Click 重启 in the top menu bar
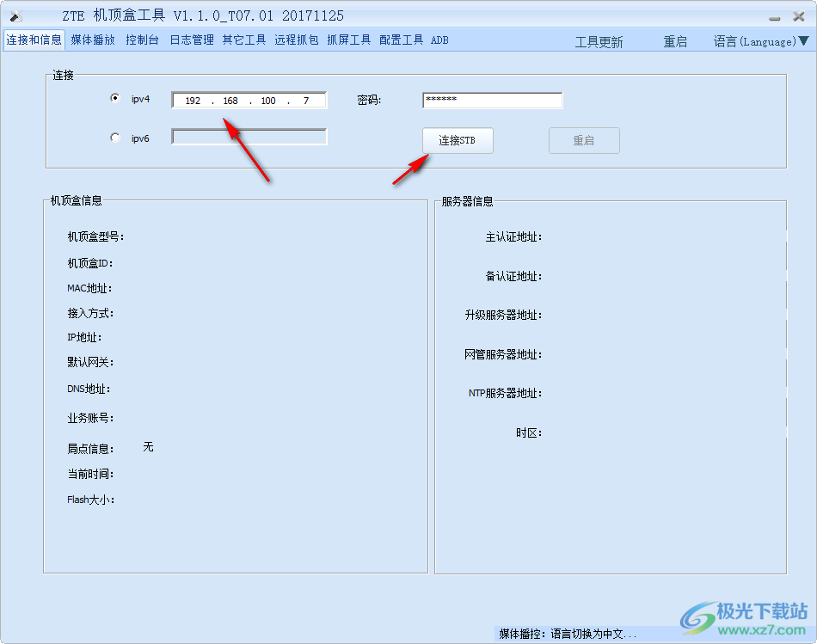Viewport: 817px width, 644px height. [675, 41]
